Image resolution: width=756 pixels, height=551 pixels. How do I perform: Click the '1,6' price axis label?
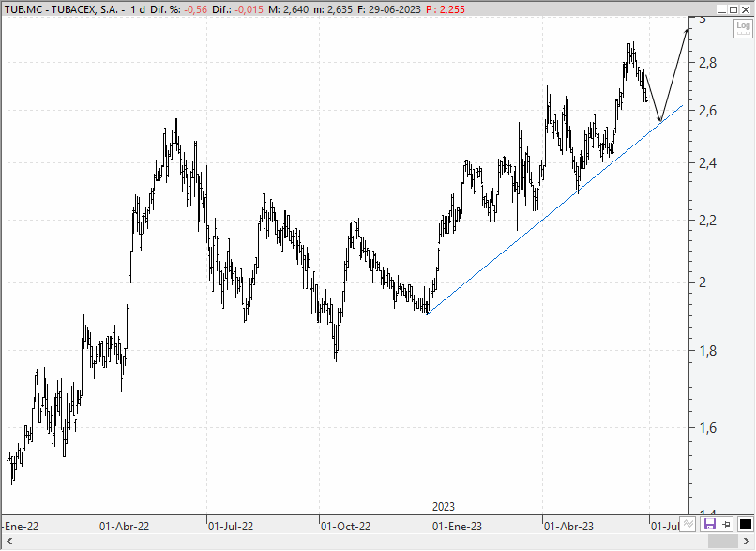pos(708,427)
